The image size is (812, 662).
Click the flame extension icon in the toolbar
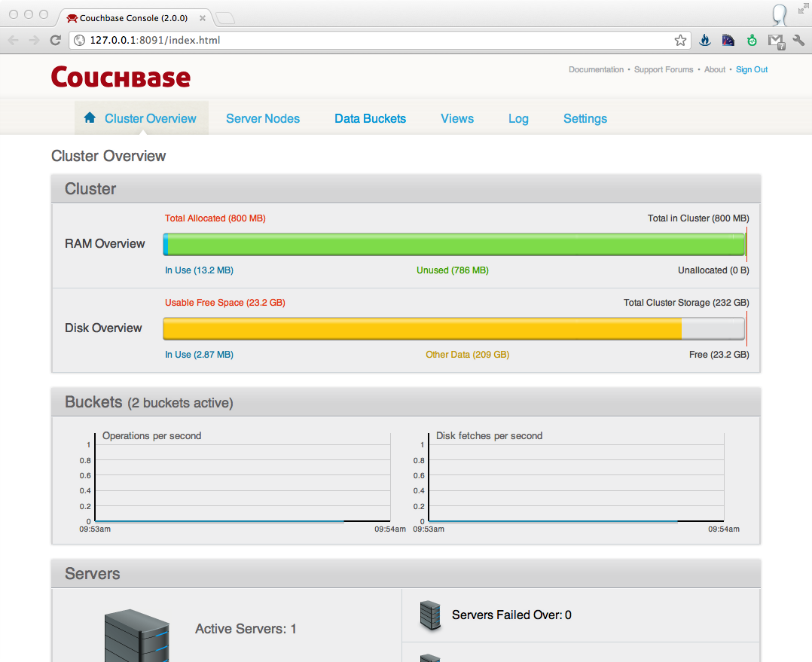[x=705, y=41]
